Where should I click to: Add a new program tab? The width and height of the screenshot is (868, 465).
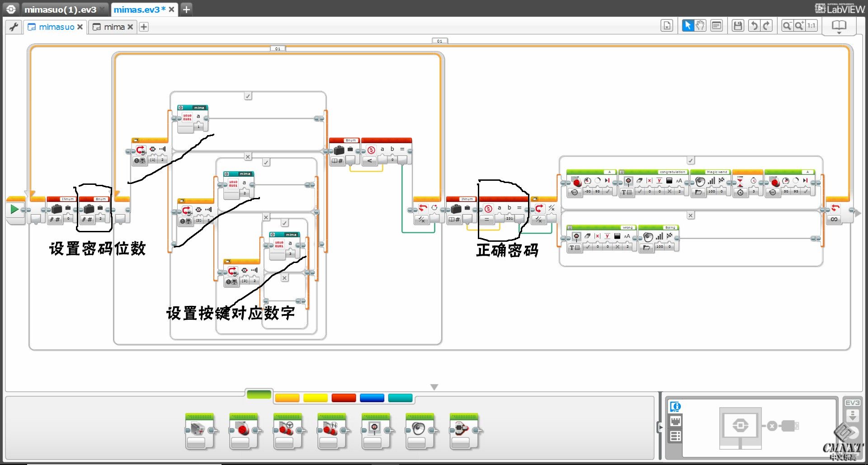[144, 27]
